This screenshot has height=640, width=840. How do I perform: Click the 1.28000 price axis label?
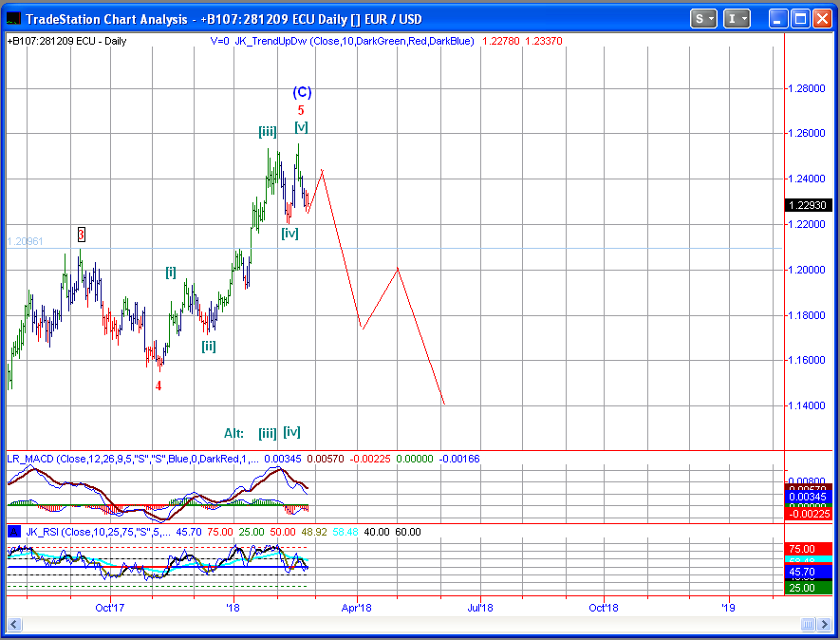coord(807,88)
